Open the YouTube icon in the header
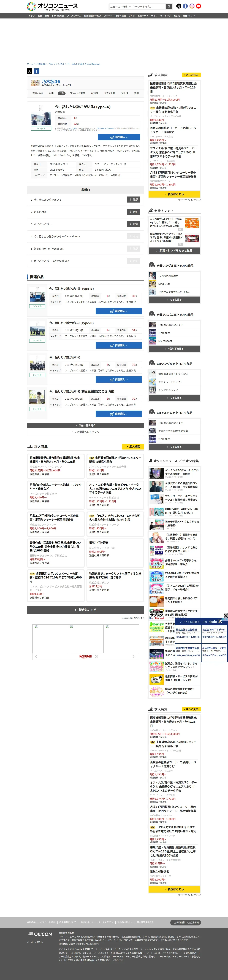 pos(198,6)
